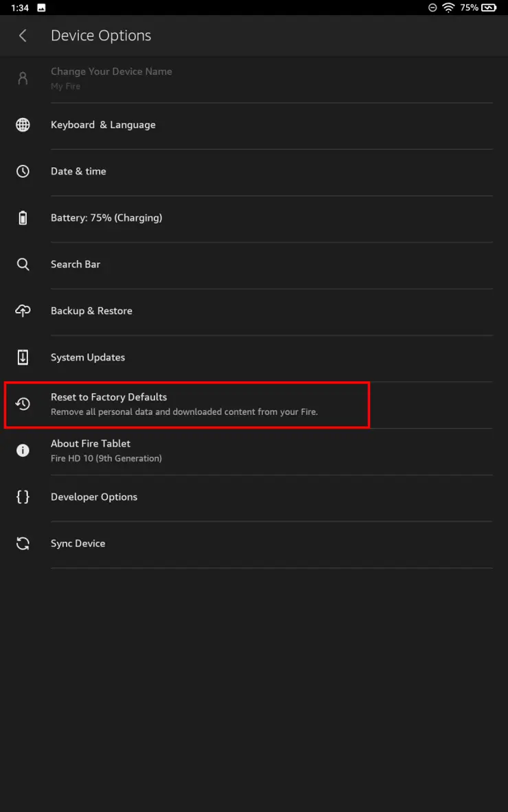Go back using the back arrow
The height and width of the screenshot is (812, 508).
tap(22, 36)
